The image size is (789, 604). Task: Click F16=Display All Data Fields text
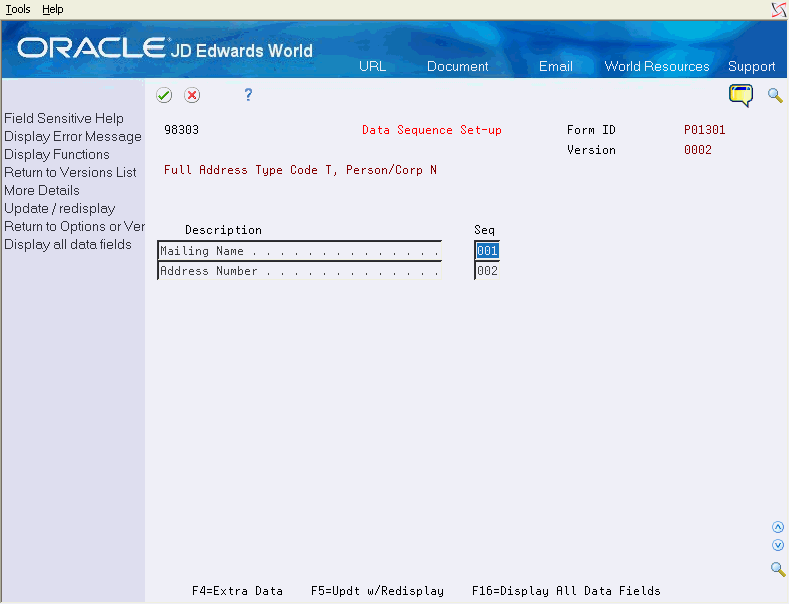pos(566,591)
